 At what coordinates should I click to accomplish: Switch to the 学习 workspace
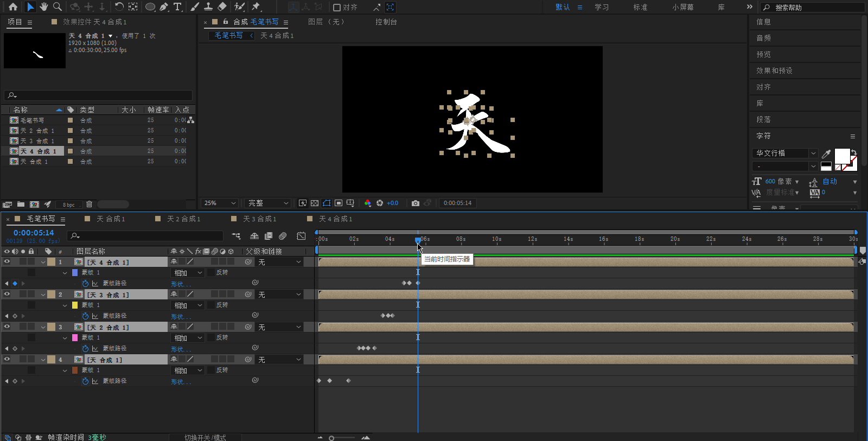tap(602, 7)
